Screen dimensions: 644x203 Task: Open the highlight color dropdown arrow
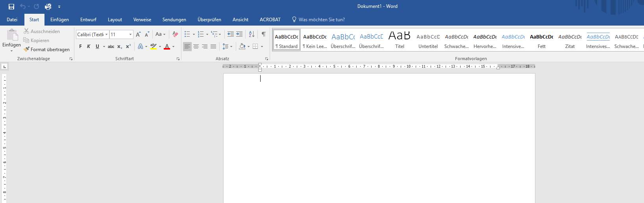pyautogui.click(x=160, y=46)
